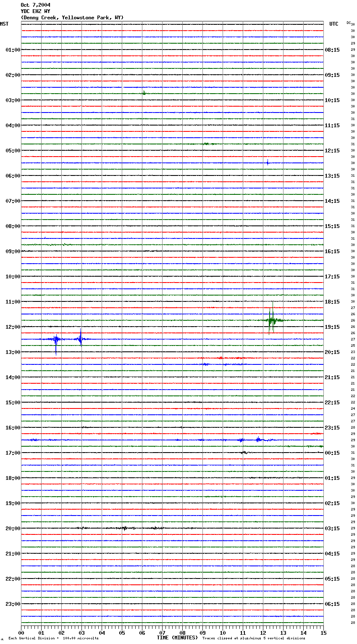Click the 23:15 UTC time label
The image size is (357, 644).
[x=332, y=428]
